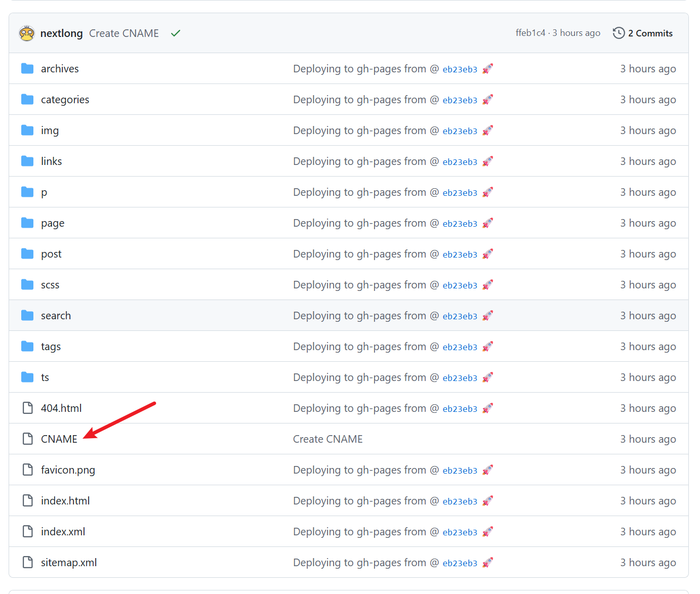
Task: Open the 2 Commits history link
Action: (x=650, y=33)
